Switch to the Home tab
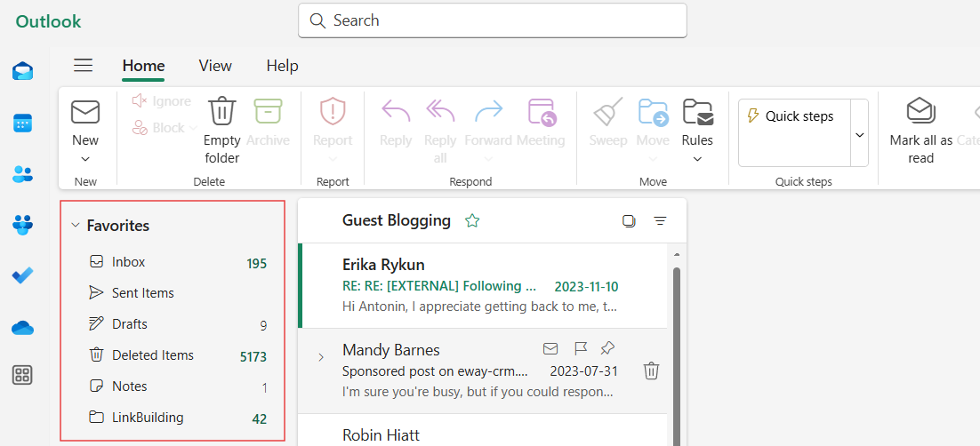Image resolution: width=980 pixels, height=446 pixels. click(x=143, y=66)
